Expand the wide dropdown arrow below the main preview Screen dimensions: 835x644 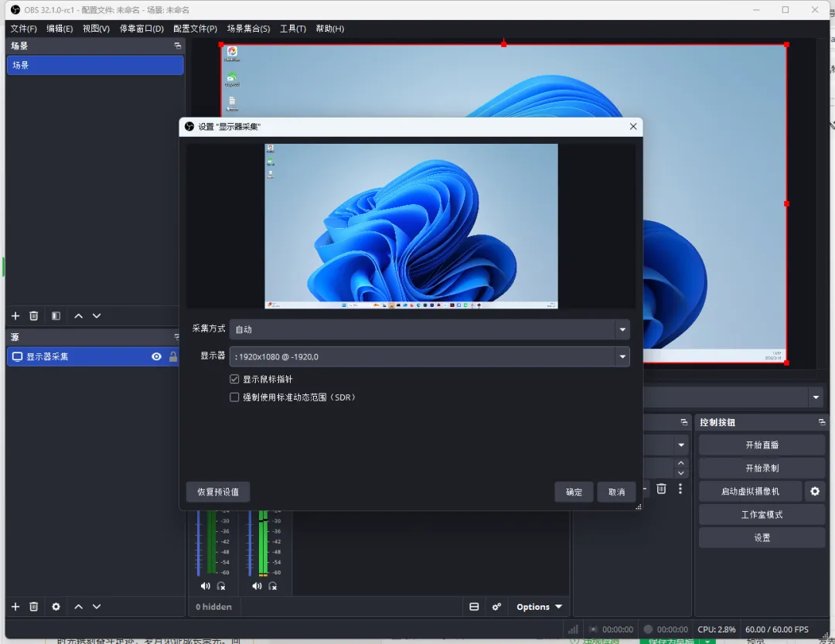pyautogui.click(x=816, y=397)
